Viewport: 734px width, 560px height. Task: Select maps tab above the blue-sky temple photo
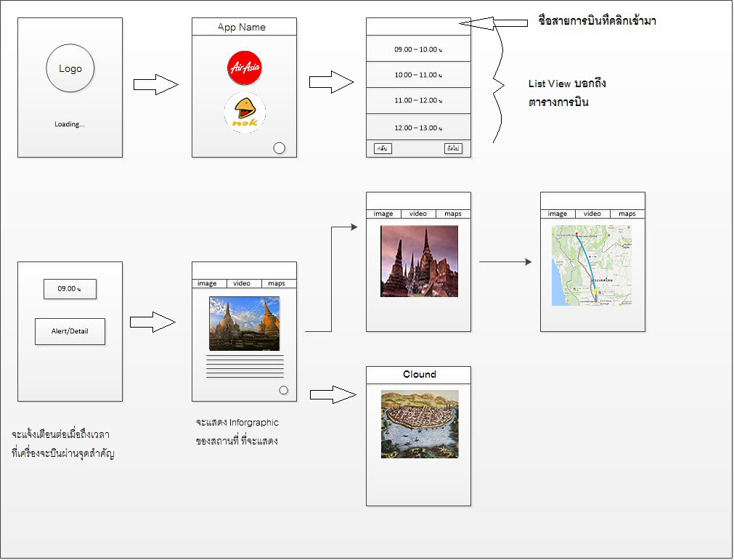pyautogui.click(x=279, y=283)
